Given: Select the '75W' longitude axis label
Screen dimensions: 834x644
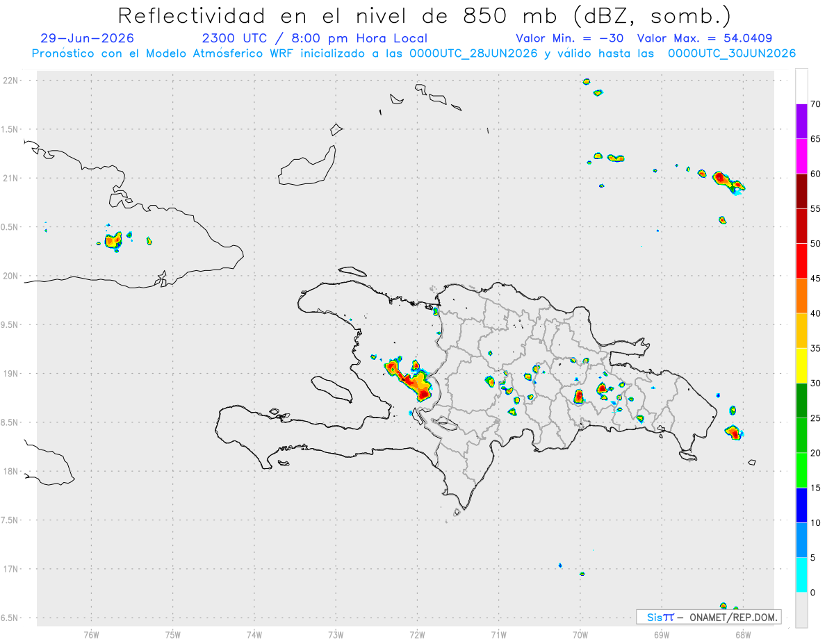Looking at the screenshot, I should (x=173, y=635).
